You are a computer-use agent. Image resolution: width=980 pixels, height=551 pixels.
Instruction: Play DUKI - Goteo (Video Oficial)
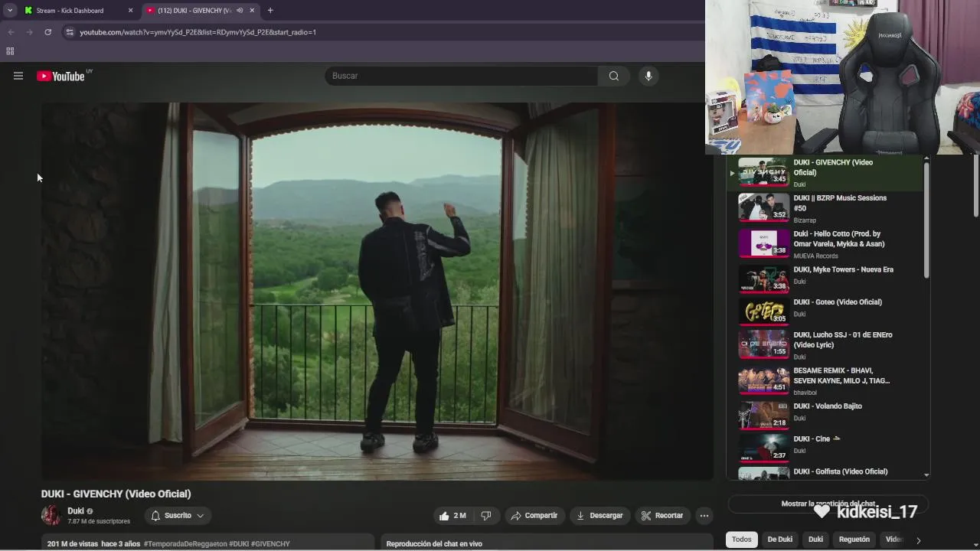(x=825, y=312)
